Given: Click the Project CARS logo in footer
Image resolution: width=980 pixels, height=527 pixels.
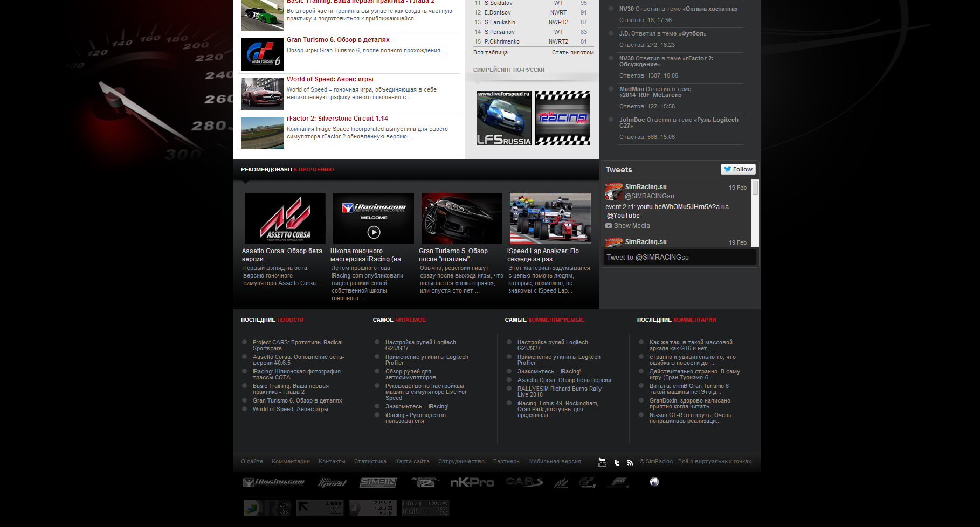Looking at the screenshot, I should (x=524, y=482).
